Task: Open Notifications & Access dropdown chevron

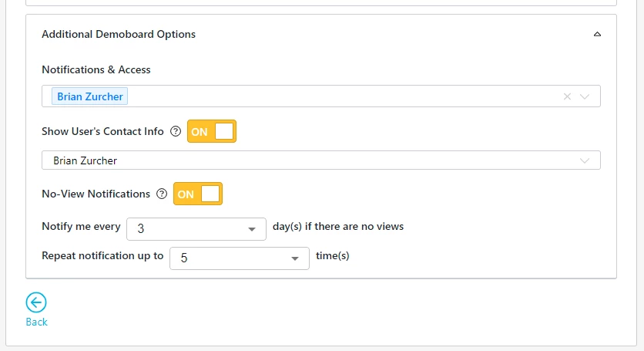Action: tap(585, 96)
